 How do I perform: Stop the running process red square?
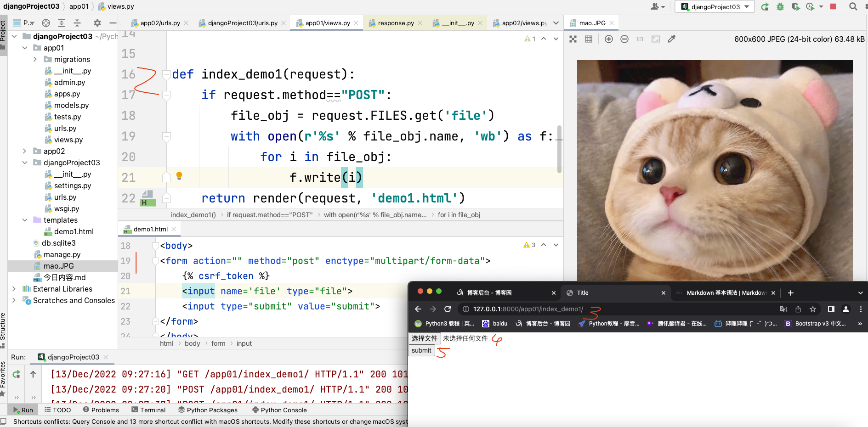[x=833, y=6]
